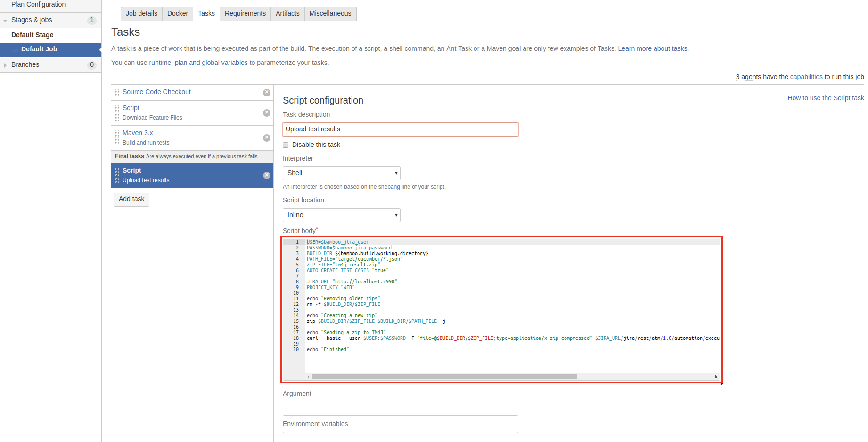Enable the Disable this task checkbox
Viewport: 868px width, 442px height.
click(x=286, y=145)
